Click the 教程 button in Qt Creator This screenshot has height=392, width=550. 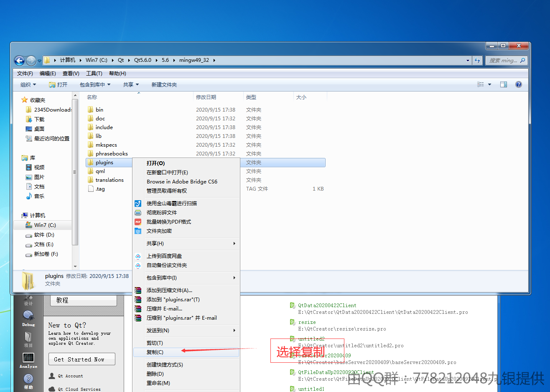[84, 300]
